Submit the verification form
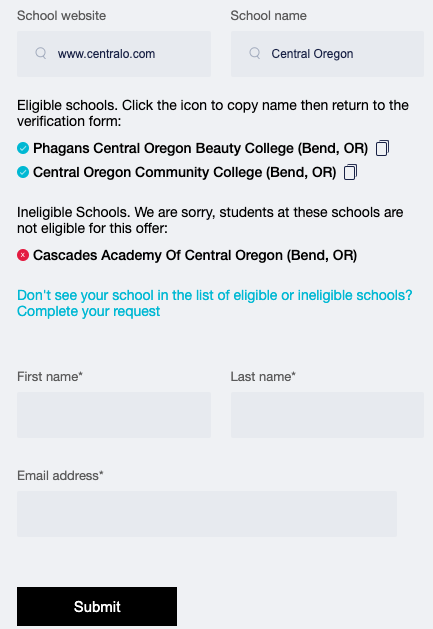The width and height of the screenshot is (433, 629). 97,607
